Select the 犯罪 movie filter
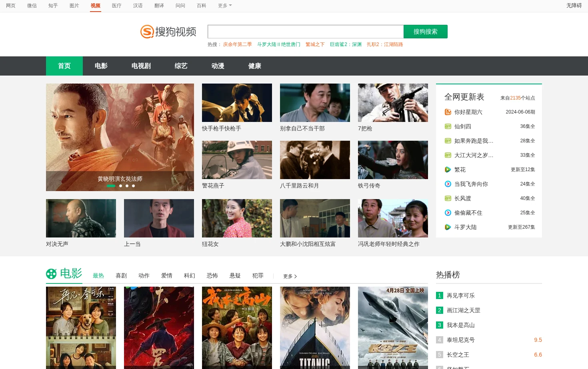588x369 pixels. tap(258, 275)
